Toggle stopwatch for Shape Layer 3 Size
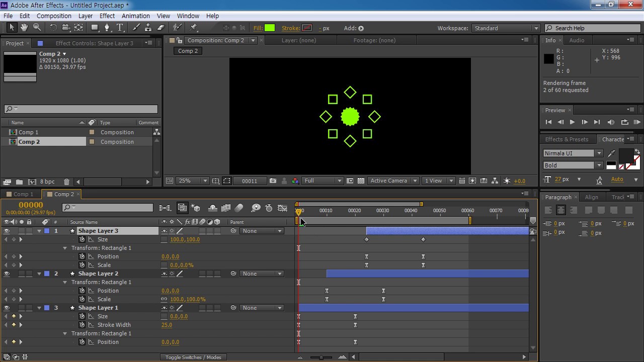The width and height of the screenshot is (644, 362). coord(82,239)
